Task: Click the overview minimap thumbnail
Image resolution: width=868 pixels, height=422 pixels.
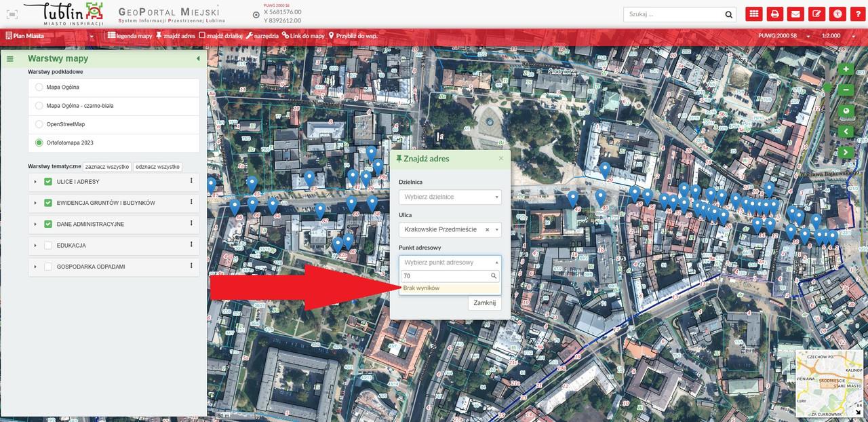Action: click(830, 384)
